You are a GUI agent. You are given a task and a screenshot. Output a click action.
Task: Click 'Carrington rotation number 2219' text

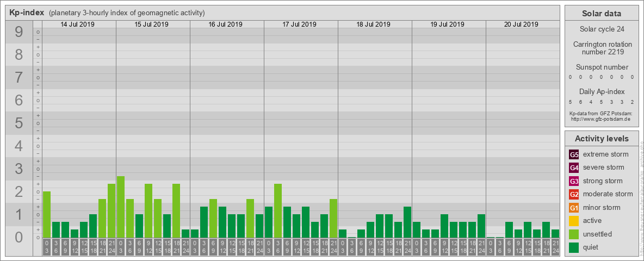(603, 48)
